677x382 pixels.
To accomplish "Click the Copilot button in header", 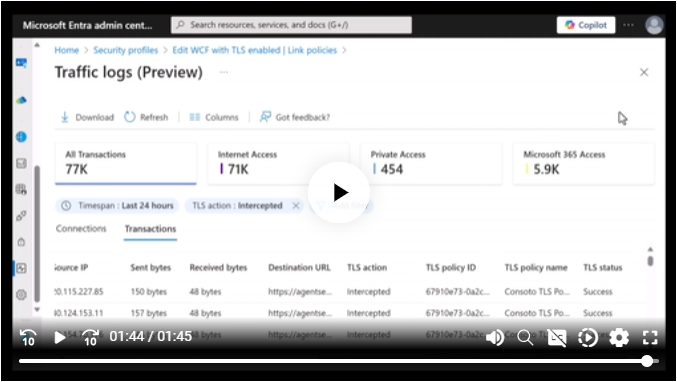I will point(586,25).
